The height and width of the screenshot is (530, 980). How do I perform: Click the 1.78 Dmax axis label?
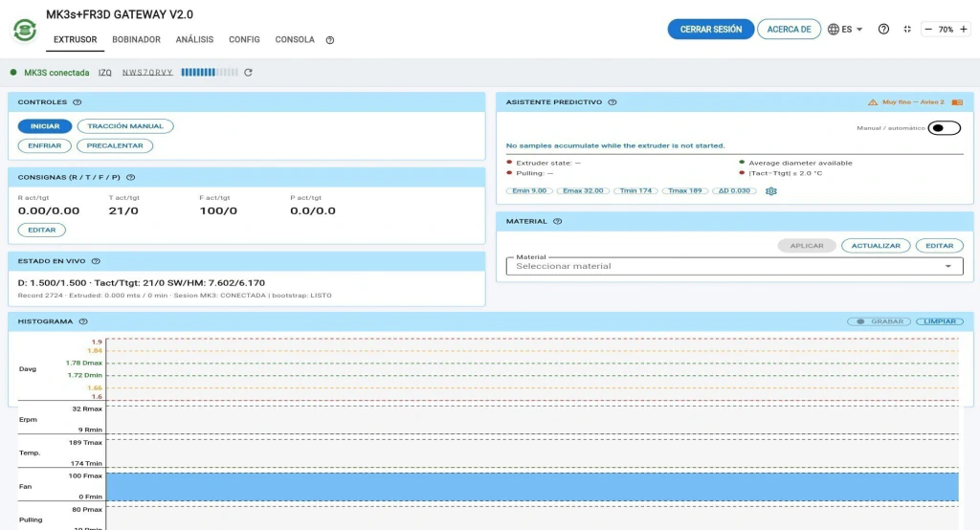[x=84, y=364]
